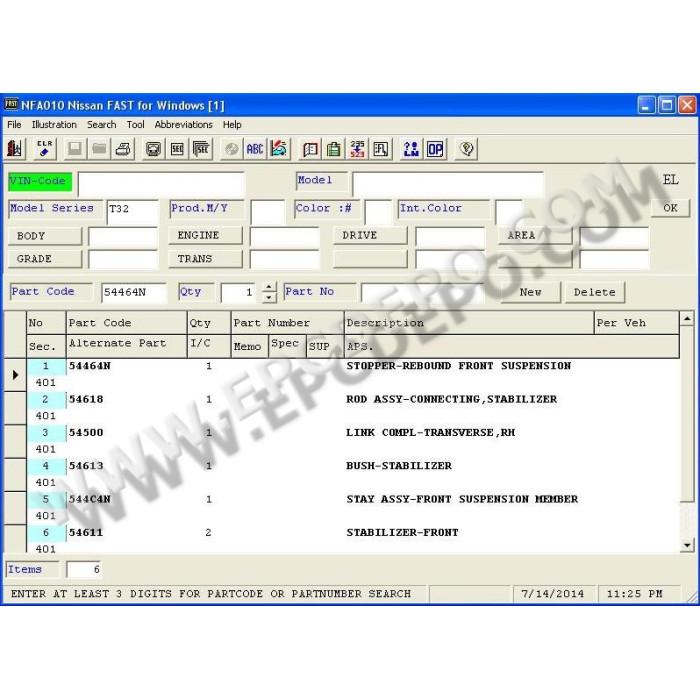Click the VIN-Code input field
This screenshot has height=700, width=700.
(x=161, y=183)
